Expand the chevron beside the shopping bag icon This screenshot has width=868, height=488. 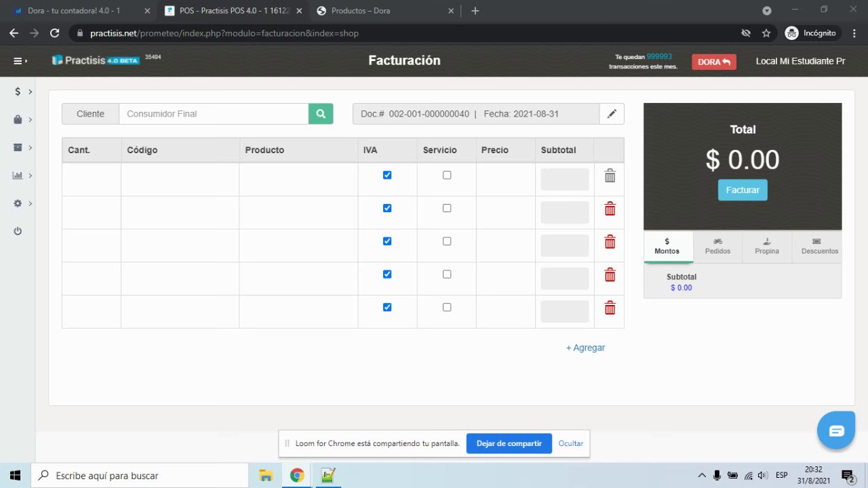(31, 120)
